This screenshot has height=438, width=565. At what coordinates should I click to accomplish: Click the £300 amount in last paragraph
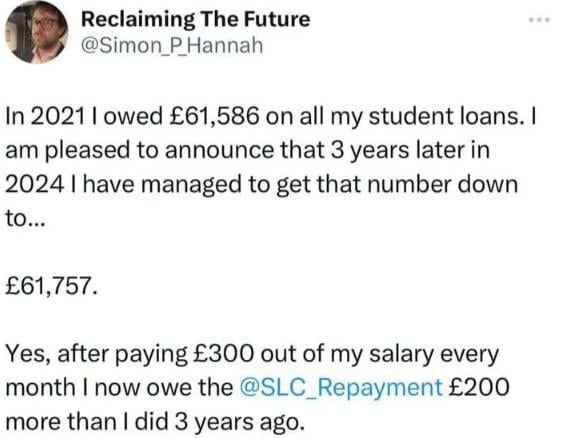[x=224, y=353]
